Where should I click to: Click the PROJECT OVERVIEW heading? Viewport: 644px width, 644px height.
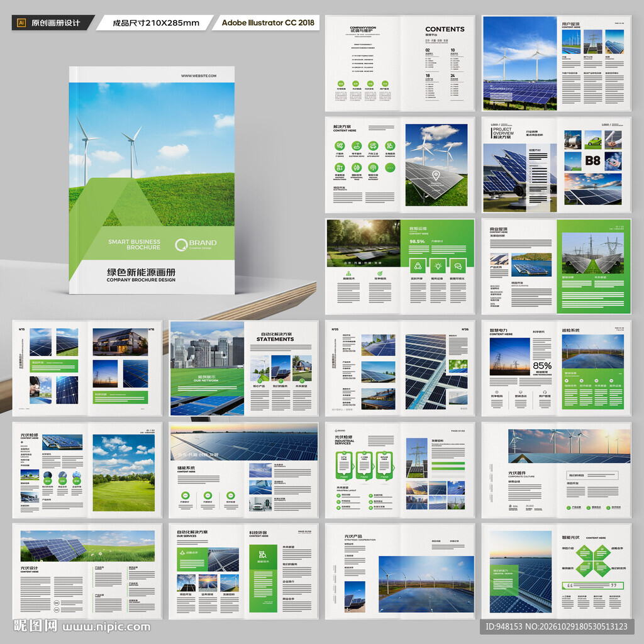pos(503,131)
